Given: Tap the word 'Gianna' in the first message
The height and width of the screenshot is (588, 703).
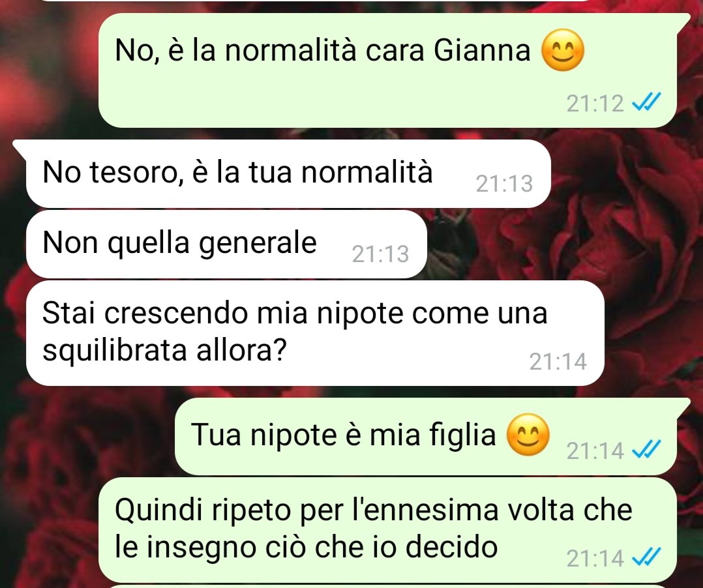Looking at the screenshot, I should click(x=482, y=50).
